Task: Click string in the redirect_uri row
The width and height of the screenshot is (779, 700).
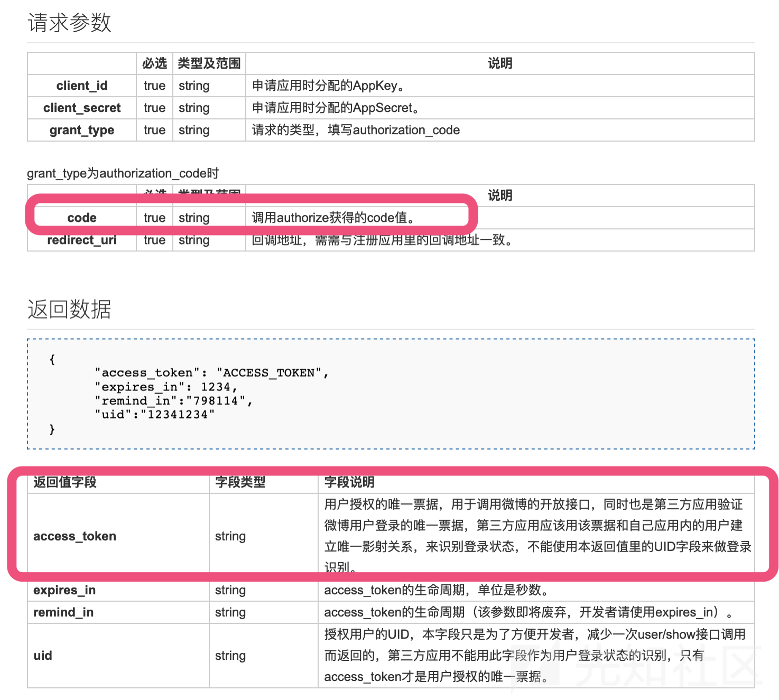Action: [x=194, y=240]
